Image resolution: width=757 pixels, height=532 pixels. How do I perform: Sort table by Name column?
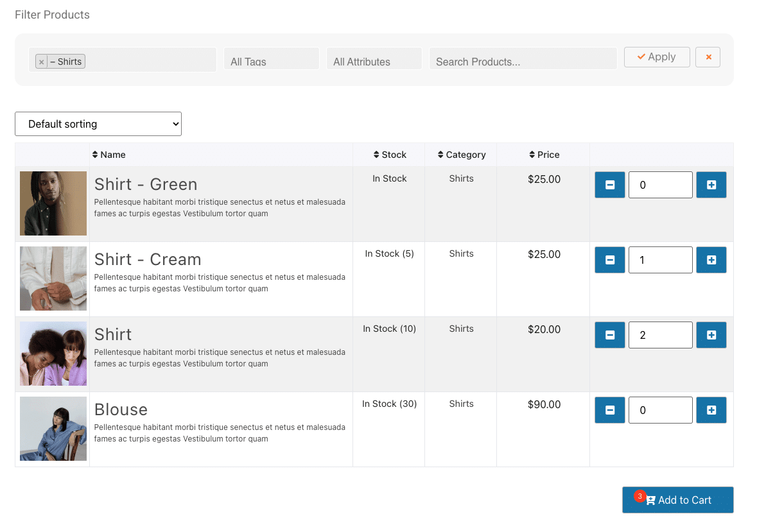[x=109, y=155]
